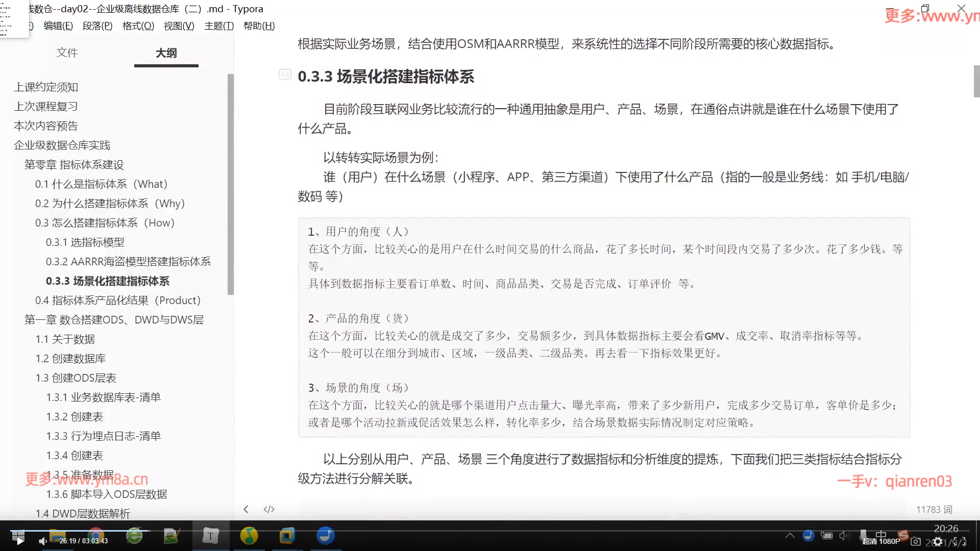Viewport: 980px width, 551px height.
Task: Go to 1.3 创建ODS层表 heading
Action: 76,378
